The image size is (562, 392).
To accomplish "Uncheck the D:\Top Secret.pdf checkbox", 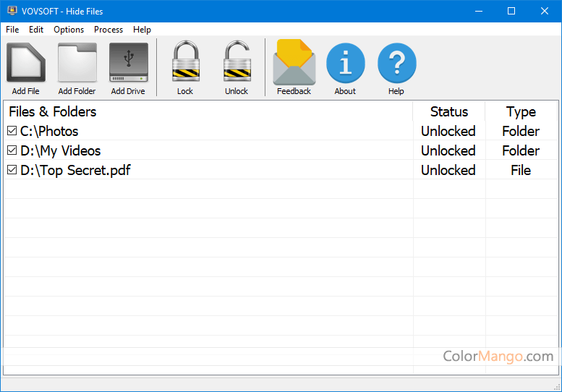I will click(x=12, y=170).
